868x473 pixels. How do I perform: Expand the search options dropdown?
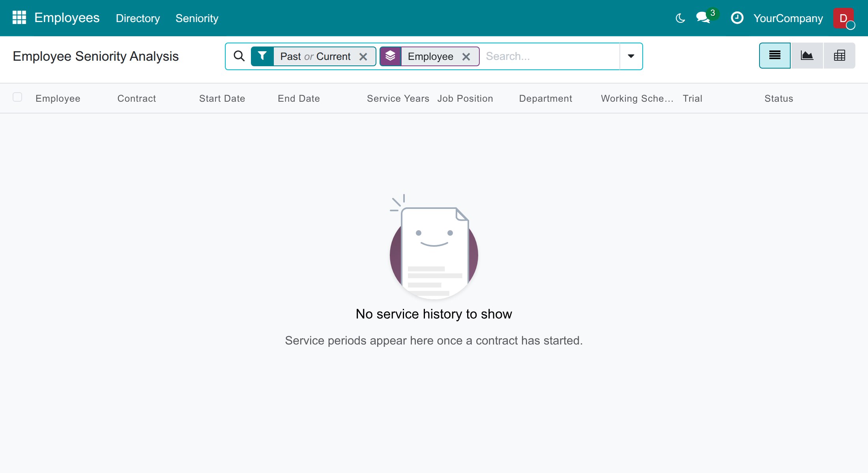631,56
